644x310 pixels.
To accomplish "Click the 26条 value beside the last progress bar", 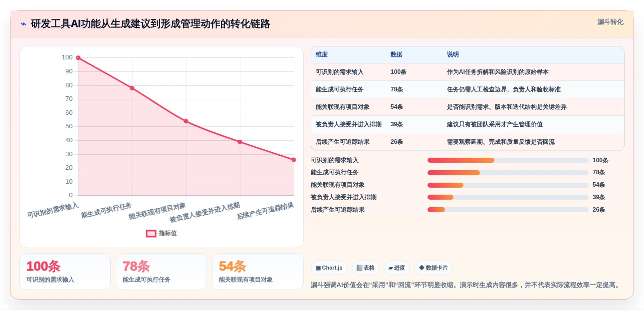I will click(599, 210).
